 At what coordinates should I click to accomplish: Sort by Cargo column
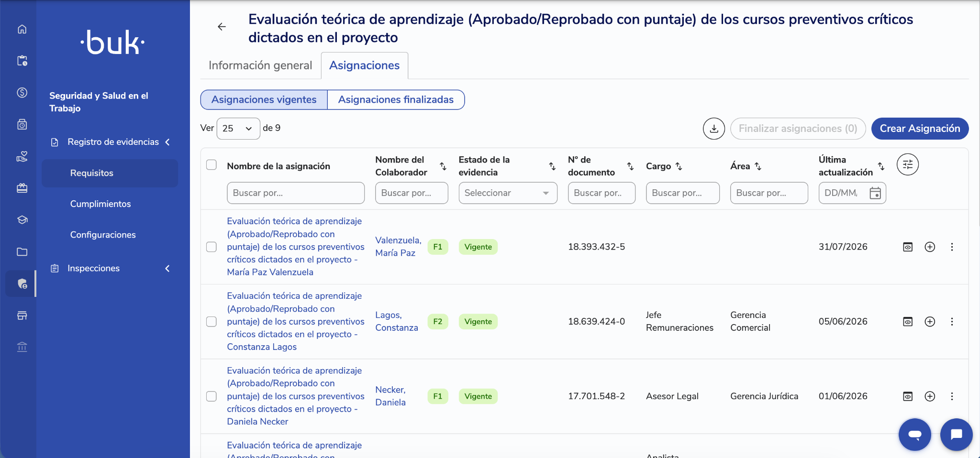click(679, 166)
